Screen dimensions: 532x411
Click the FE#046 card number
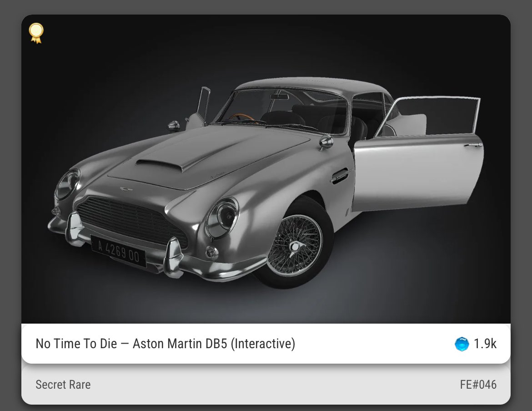tap(478, 385)
